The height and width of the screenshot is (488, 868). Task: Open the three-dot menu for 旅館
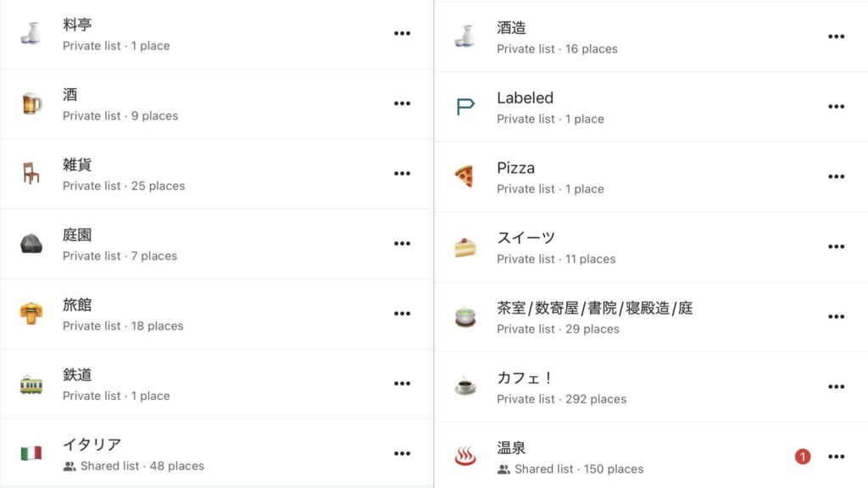(402, 313)
